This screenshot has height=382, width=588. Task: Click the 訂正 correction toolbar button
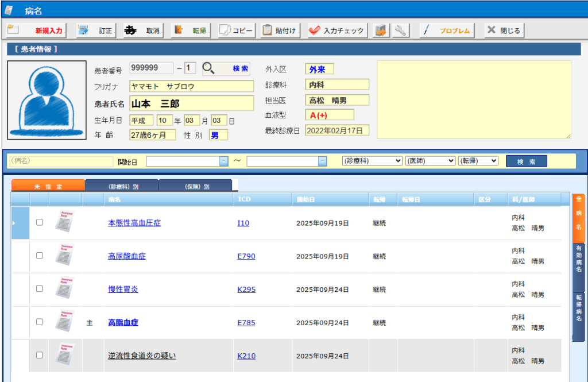click(95, 30)
